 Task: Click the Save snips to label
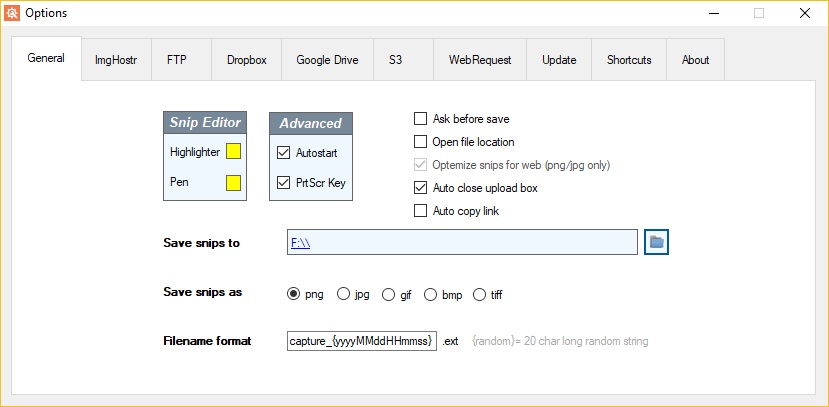[201, 243]
